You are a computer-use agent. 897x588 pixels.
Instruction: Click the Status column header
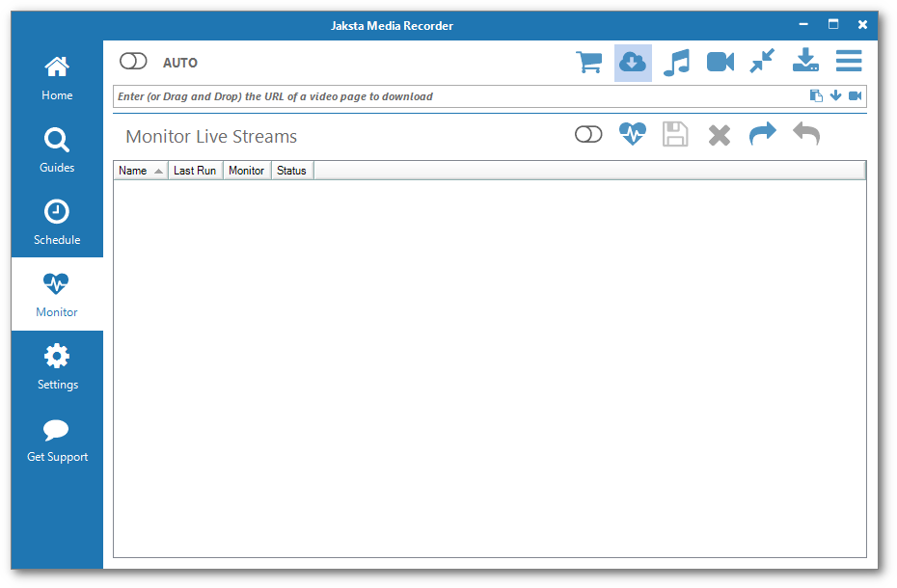click(291, 171)
